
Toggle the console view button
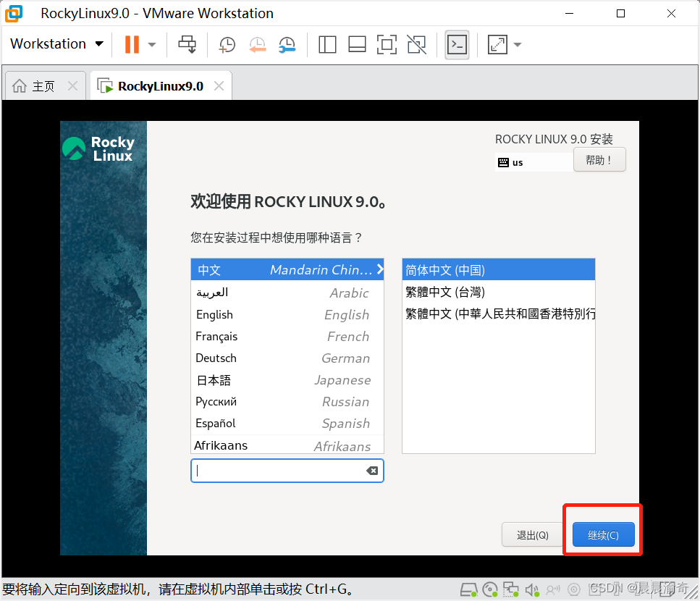pos(457,45)
